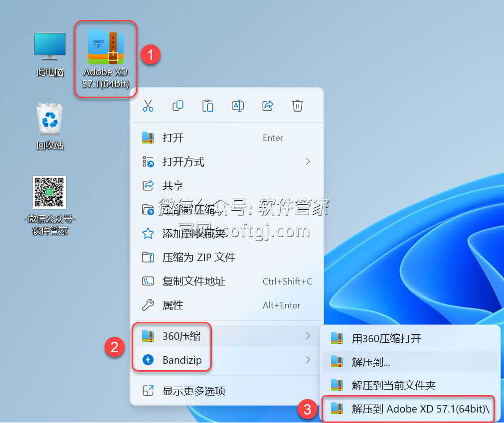The height and width of the screenshot is (423, 504).
Task: Choose 解压到 Adobe XD 57.1(64bit)\ option
Action: [410, 409]
